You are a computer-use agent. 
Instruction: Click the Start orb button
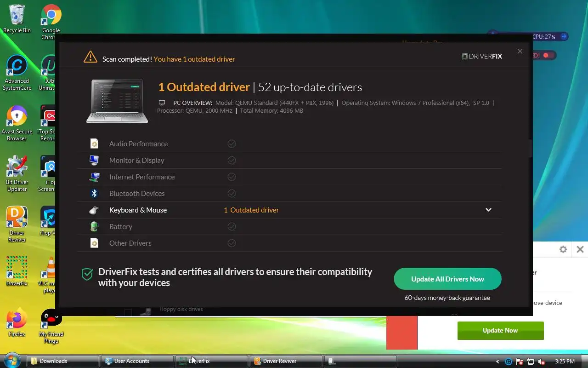pos(12,361)
